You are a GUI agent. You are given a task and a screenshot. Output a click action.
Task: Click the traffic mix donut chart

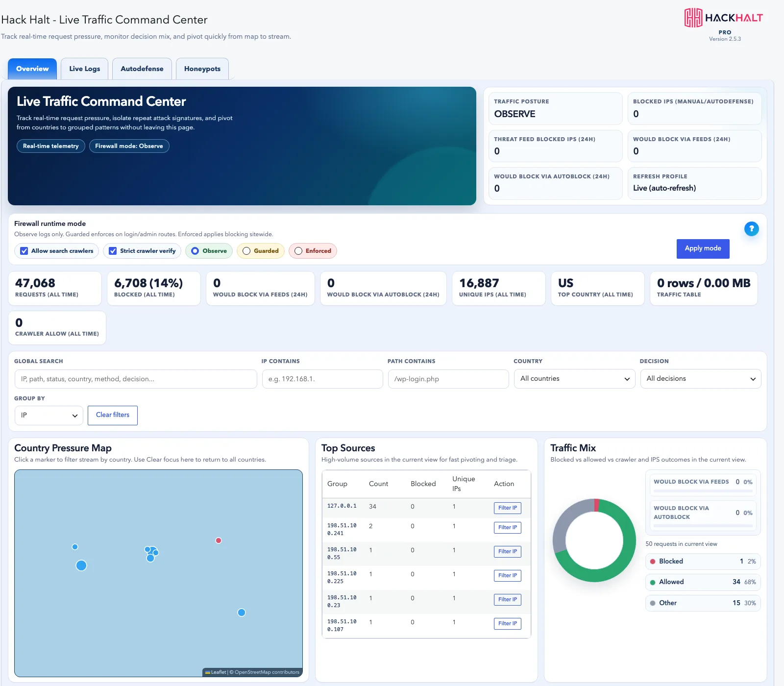[594, 540]
